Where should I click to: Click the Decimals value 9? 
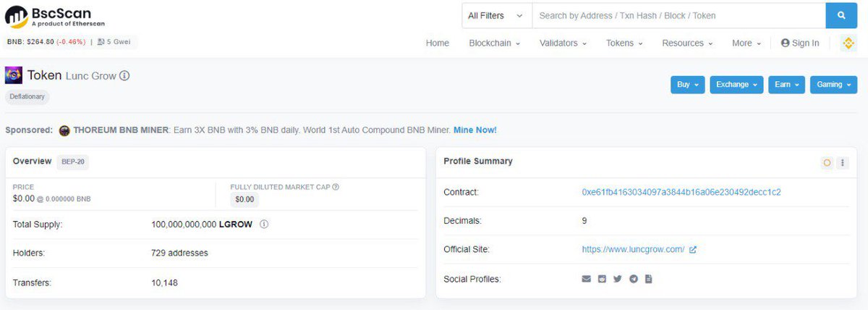[x=584, y=221]
